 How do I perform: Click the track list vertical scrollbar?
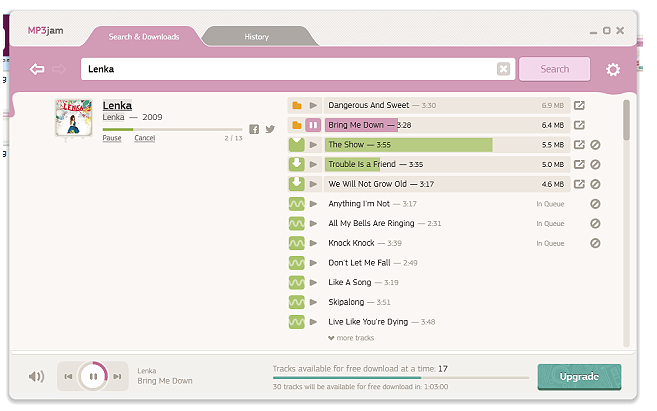click(x=626, y=120)
